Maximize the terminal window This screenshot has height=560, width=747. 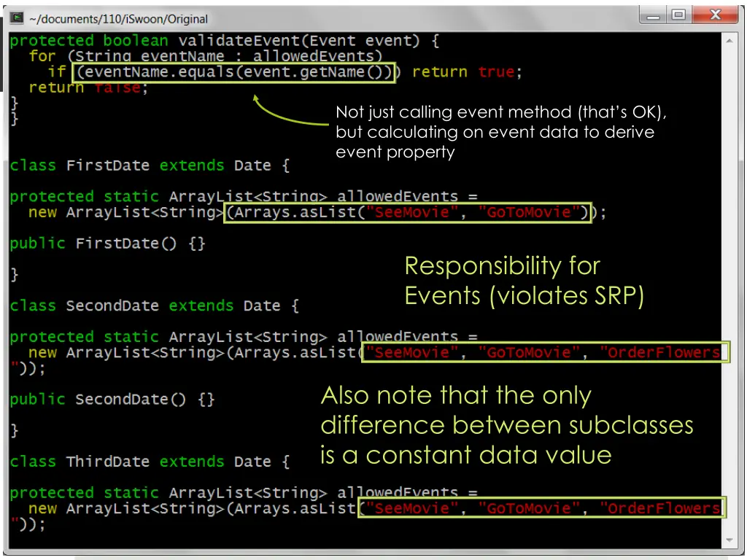pyautogui.click(x=678, y=15)
